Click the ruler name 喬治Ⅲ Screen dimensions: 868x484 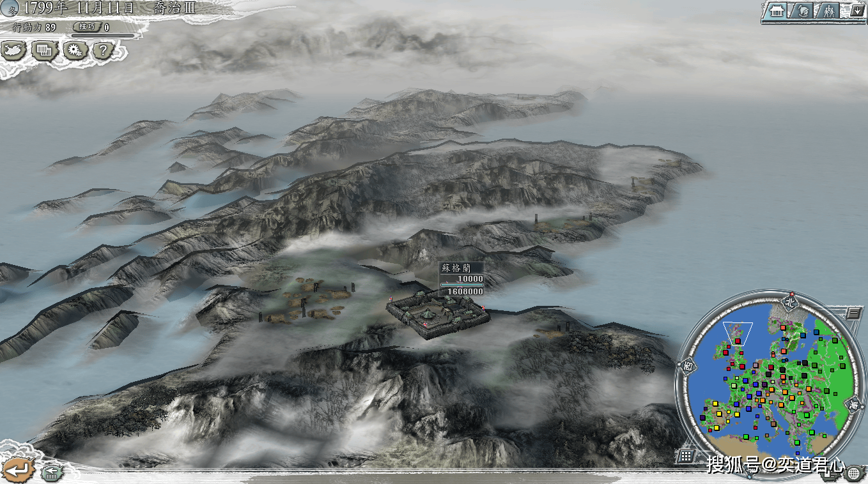pyautogui.click(x=174, y=9)
